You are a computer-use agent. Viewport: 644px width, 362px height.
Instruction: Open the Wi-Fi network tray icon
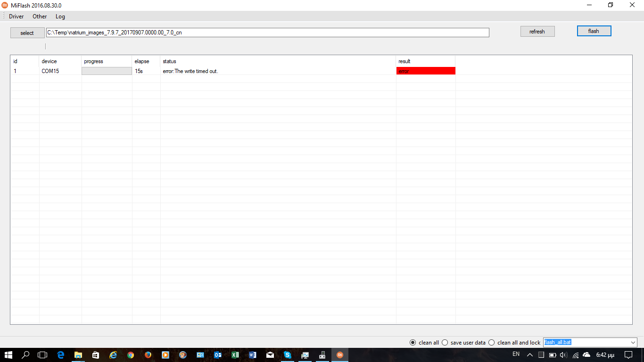(575, 355)
